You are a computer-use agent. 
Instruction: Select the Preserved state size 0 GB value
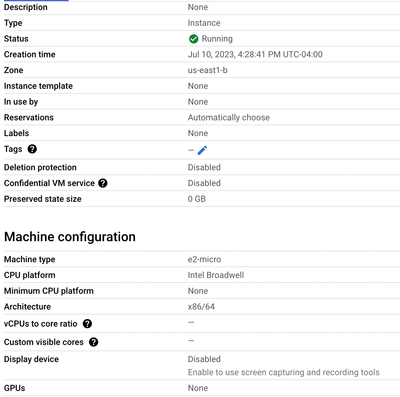(197, 199)
